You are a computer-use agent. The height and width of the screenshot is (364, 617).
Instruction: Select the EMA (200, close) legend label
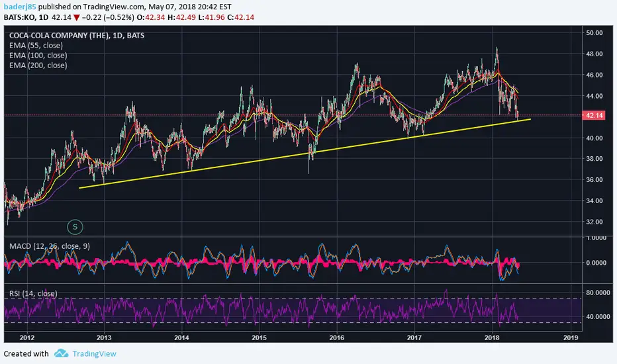point(38,66)
